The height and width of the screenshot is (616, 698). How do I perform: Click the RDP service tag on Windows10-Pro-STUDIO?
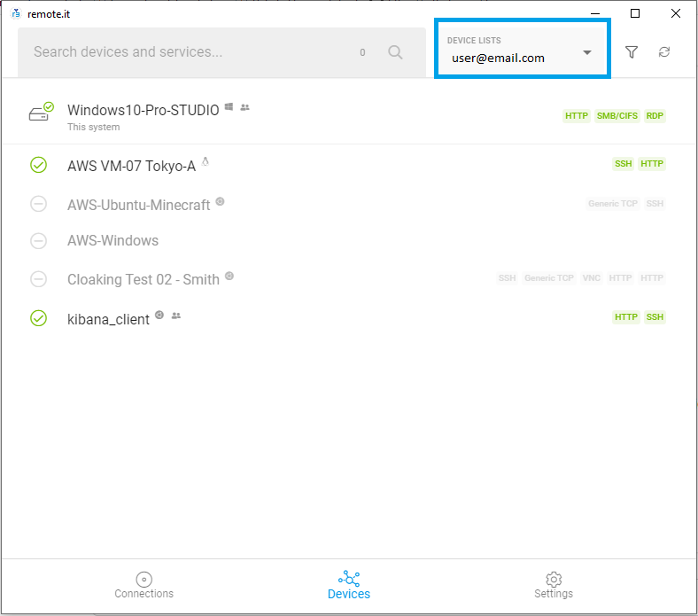pyautogui.click(x=655, y=116)
